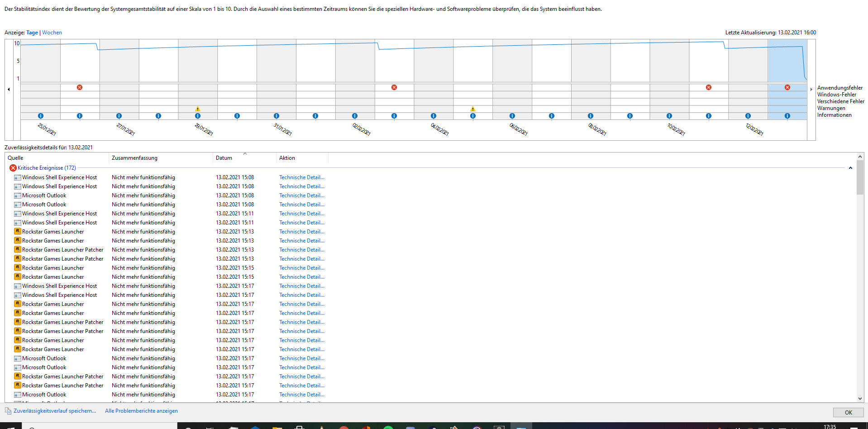Click the info icon above 10.02.2021

669,116
